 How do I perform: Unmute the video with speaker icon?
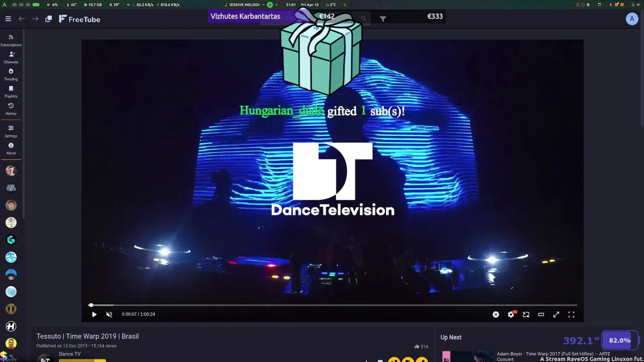click(109, 314)
